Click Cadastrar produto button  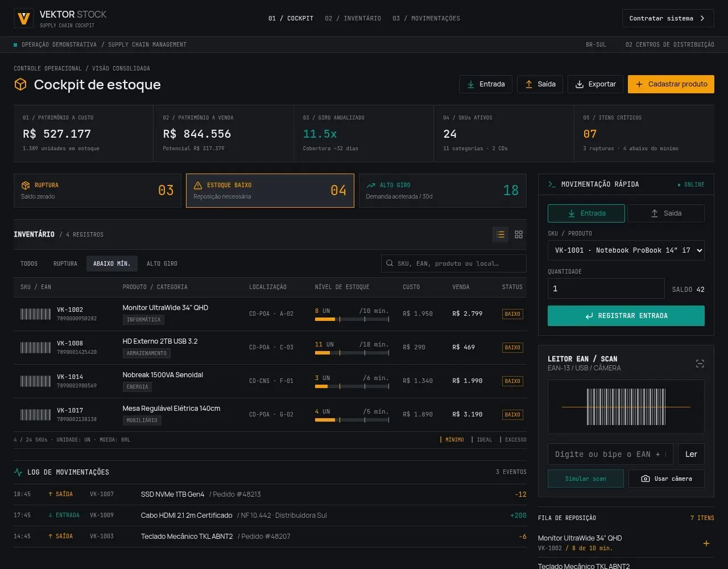[671, 84]
